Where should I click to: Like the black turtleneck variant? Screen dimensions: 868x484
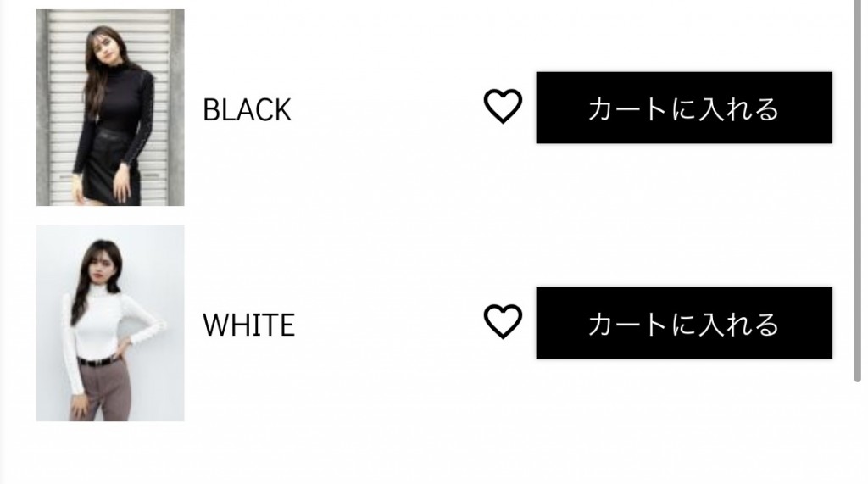click(503, 106)
